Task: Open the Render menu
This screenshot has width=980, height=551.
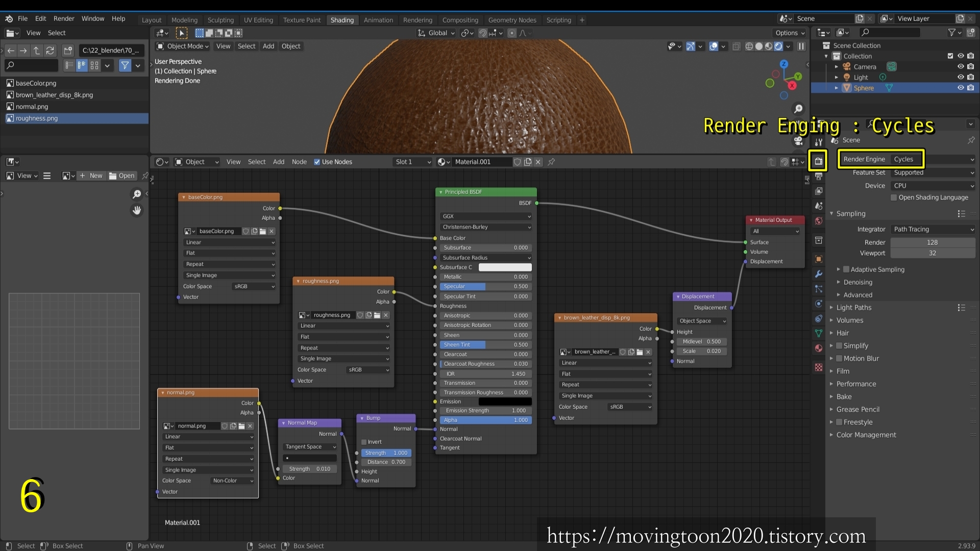Action: [64, 18]
